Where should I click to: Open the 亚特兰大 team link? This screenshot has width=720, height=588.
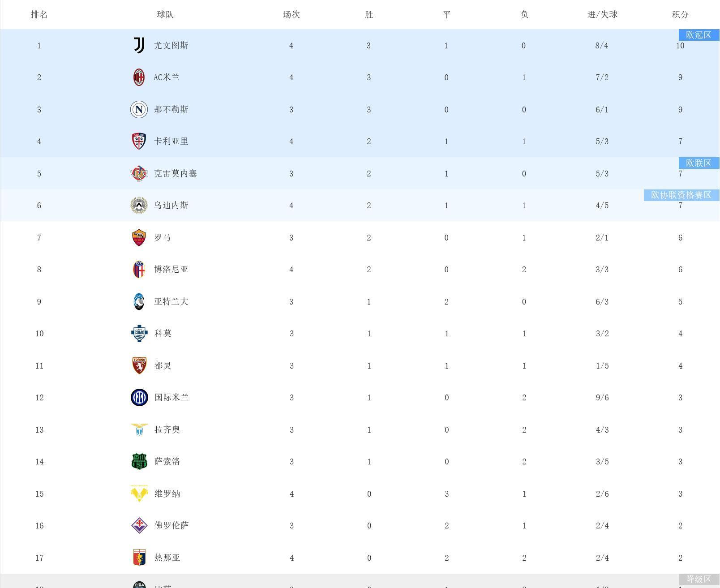point(171,302)
